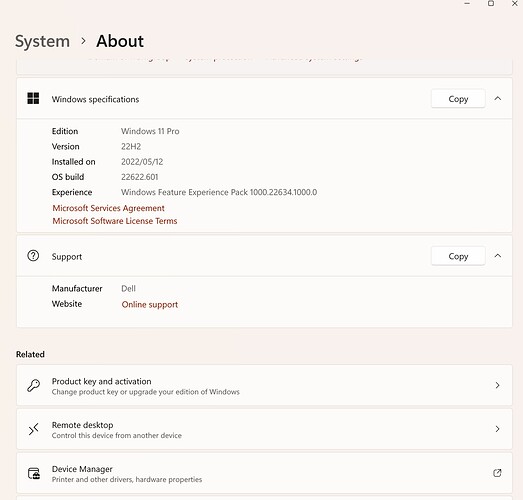Image resolution: width=523 pixels, height=500 pixels.
Task: Open Remote desktop settings
Action: click(x=264, y=429)
